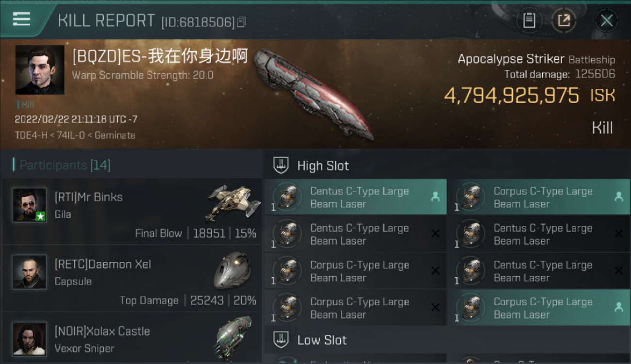Click the share kill report icon
The height and width of the screenshot is (364, 631).
(x=564, y=21)
